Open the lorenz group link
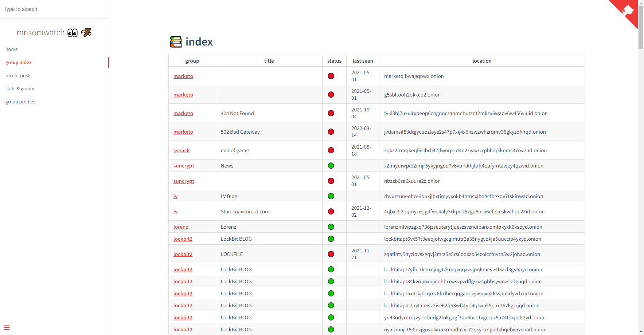This screenshot has height=335, width=644. pyautogui.click(x=181, y=227)
